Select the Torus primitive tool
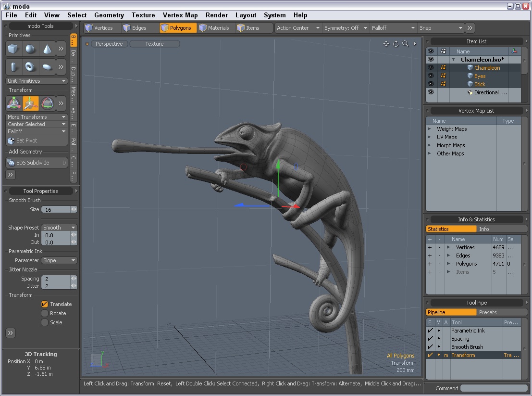This screenshot has height=396, width=532. [30, 67]
